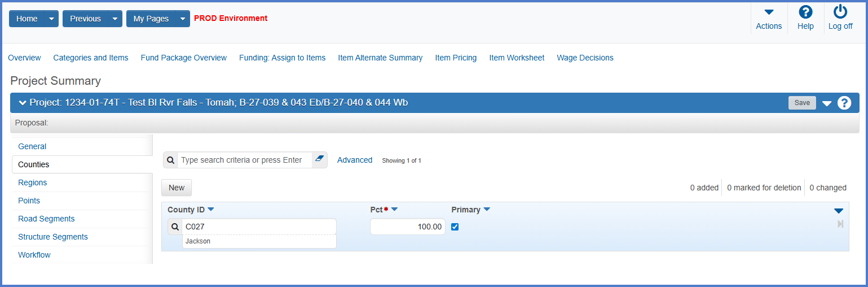Click the Help question mark icon
Viewport: 868px width, 287px height.
pyautogui.click(x=805, y=12)
